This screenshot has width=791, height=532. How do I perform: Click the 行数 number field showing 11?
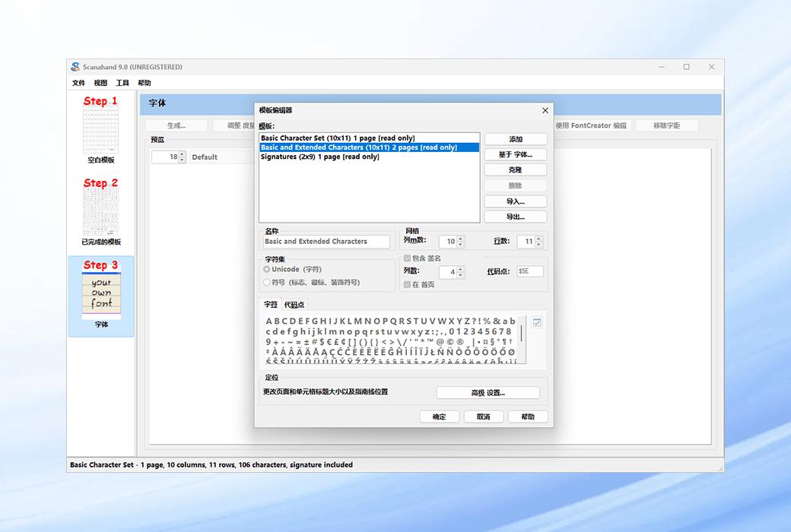pyautogui.click(x=526, y=242)
